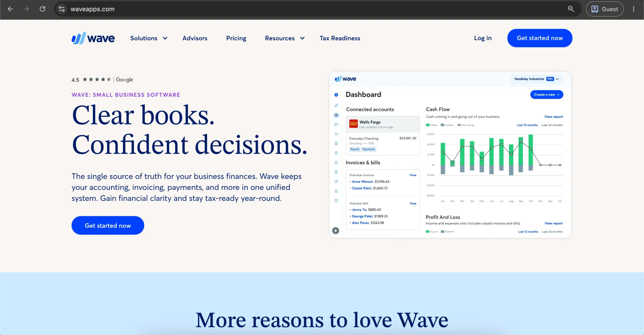
Task: Click the Payroll tag on Everyday Checking
Action: 355,149
